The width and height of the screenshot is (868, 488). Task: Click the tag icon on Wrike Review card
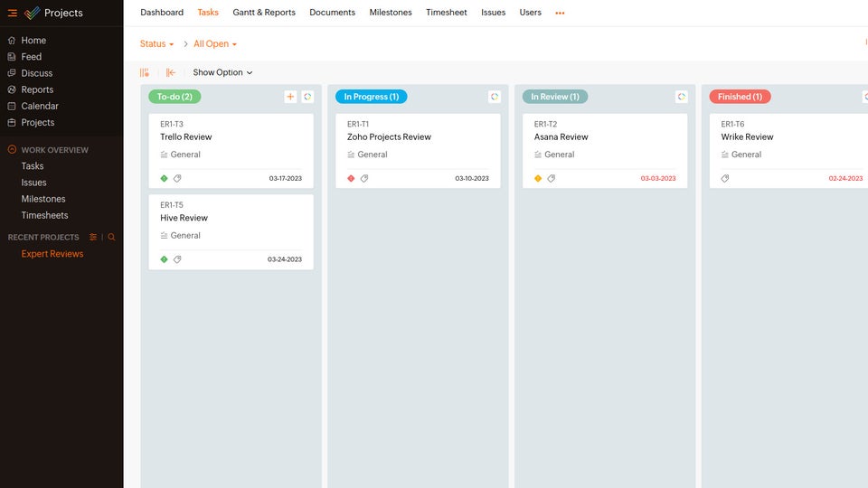pos(725,179)
